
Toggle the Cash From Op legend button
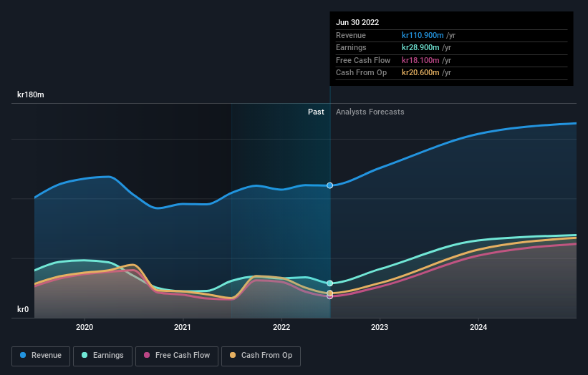[261, 356]
